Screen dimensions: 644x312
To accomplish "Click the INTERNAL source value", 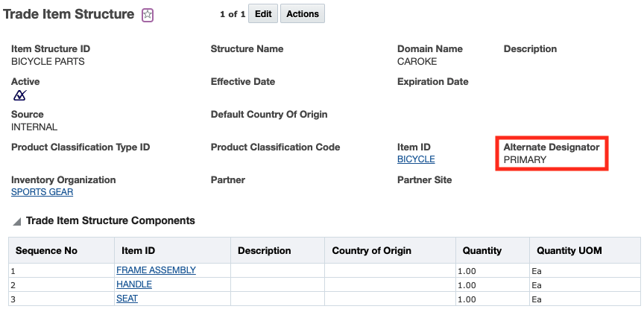I will 34,127.
